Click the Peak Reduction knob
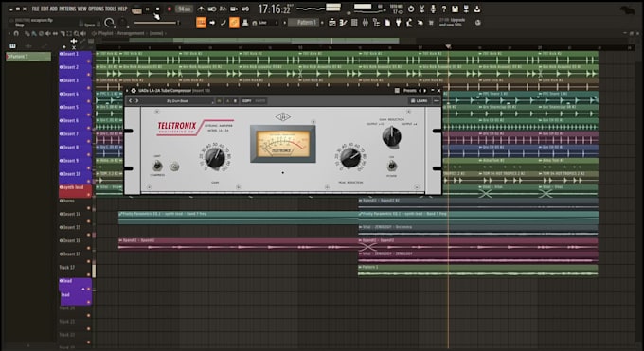 pos(350,158)
